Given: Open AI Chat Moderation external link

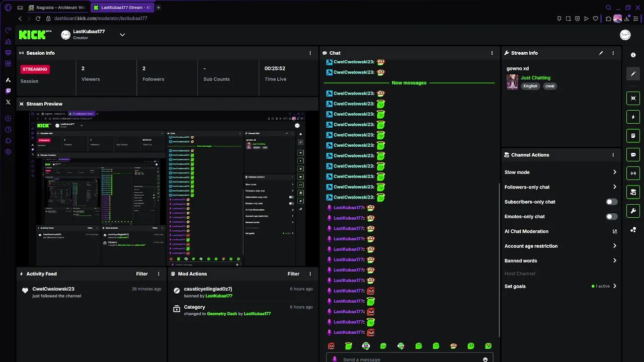Looking at the screenshot, I should tap(614, 231).
